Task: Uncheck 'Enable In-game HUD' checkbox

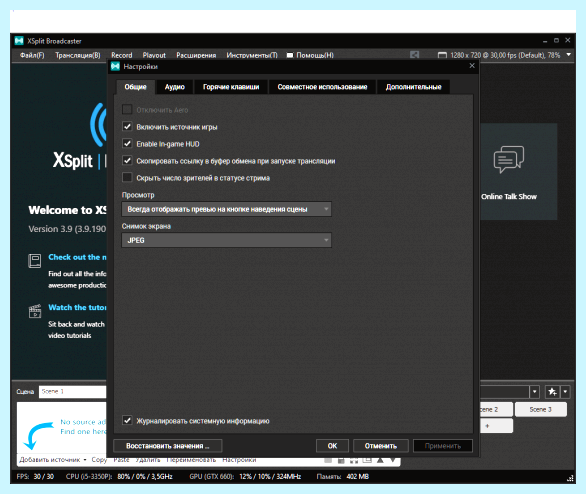Action: pos(127,143)
